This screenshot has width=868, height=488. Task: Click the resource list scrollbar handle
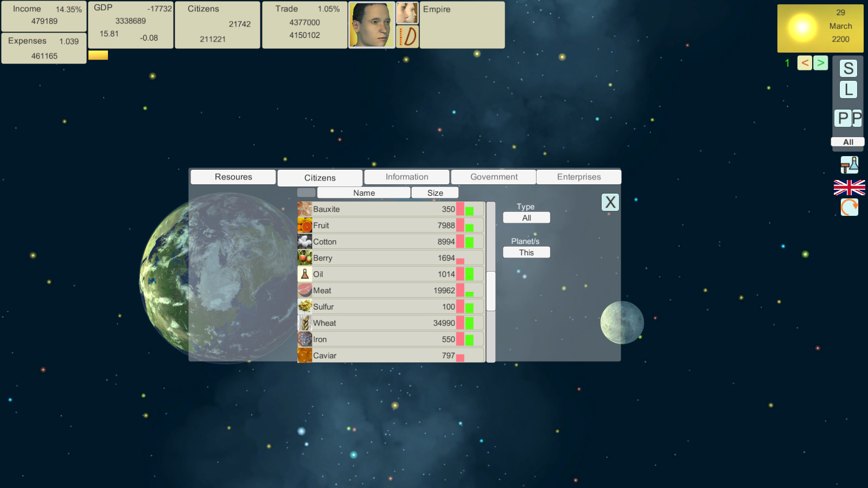pos(491,291)
